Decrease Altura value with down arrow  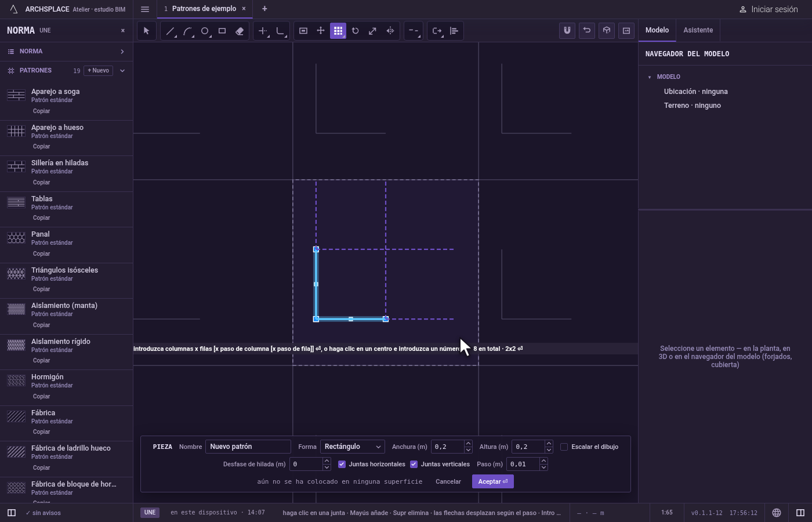[x=549, y=450]
